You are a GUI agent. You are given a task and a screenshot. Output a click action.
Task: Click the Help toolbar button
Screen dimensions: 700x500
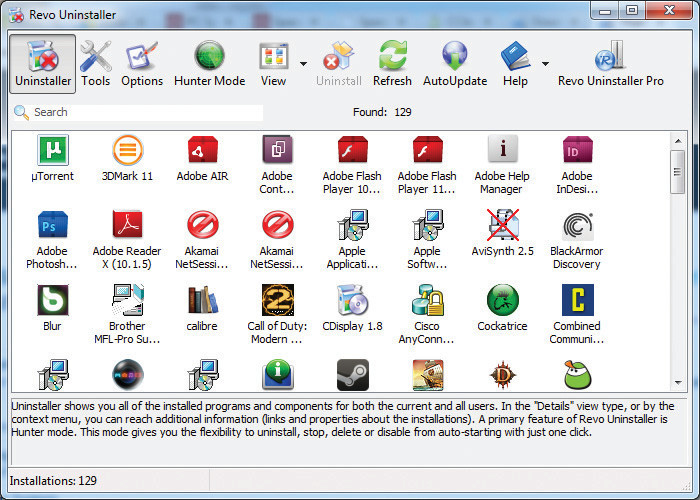click(x=515, y=63)
